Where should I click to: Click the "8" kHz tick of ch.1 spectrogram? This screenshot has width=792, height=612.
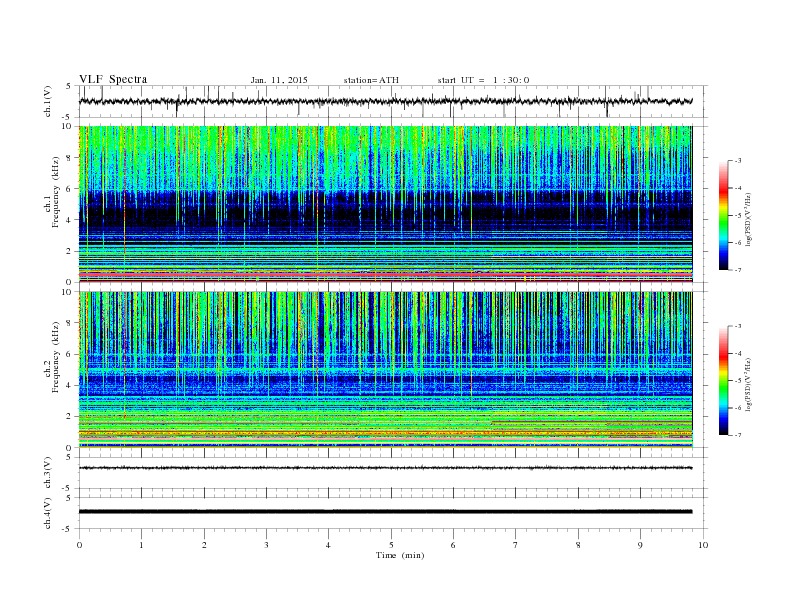click(69, 158)
